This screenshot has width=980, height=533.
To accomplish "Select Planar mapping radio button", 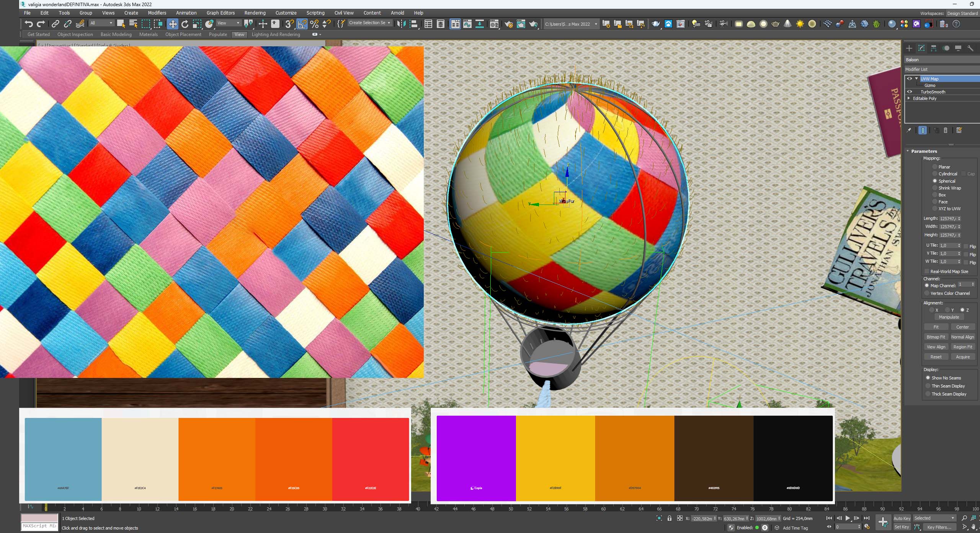I will click(935, 167).
